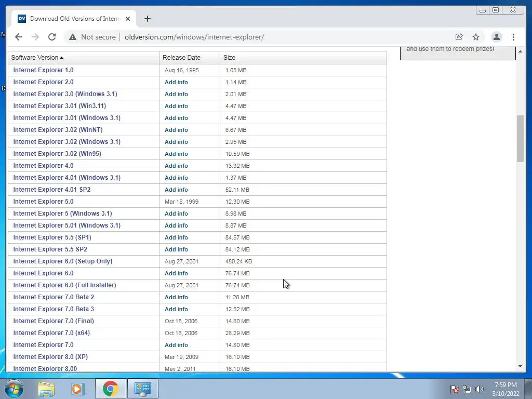Close the Download Old Versions tab
The image size is (532, 399).
pos(128,19)
